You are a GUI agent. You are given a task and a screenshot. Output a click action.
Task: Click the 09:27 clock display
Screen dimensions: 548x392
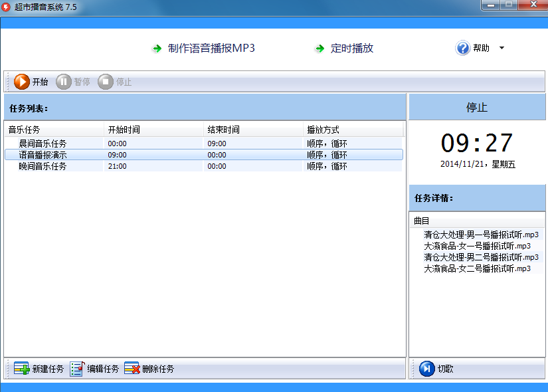click(477, 143)
